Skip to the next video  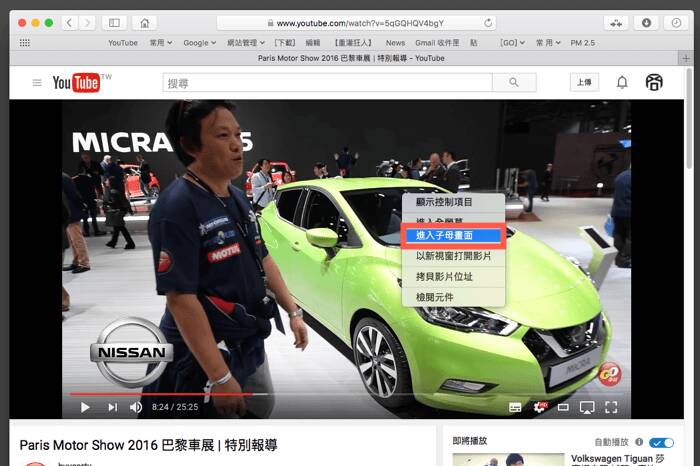tap(112, 407)
